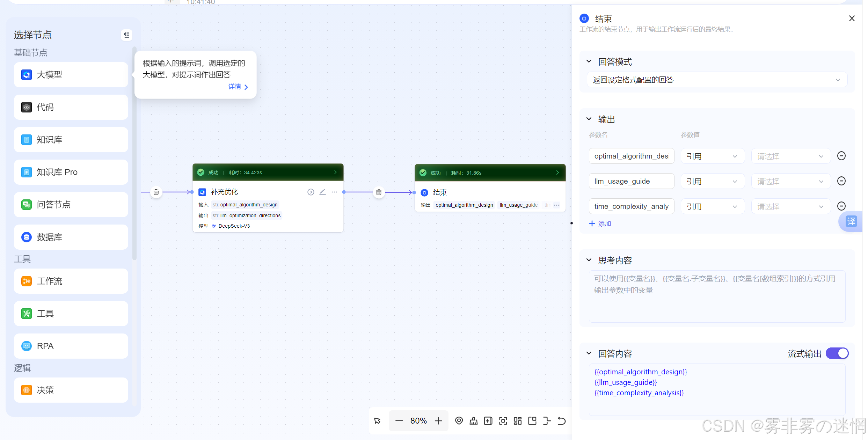
Task: Delete the connection before 补充优化 node
Action: click(156, 192)
